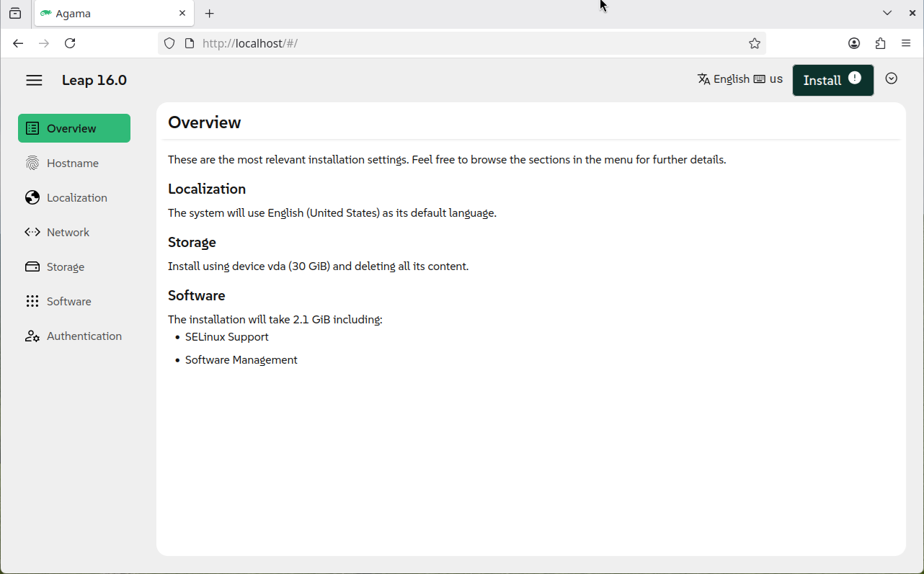Viewport: 924px width, 574px height.
Task: Click the Firefox account icon
Action: point(854,43)
